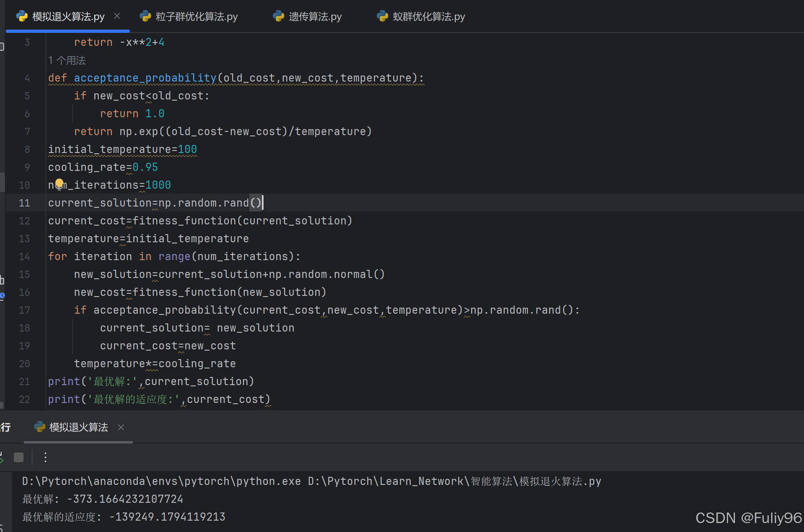
Task: Click 'return 1.0' on line 6
Action: click(x=132, y=114)
